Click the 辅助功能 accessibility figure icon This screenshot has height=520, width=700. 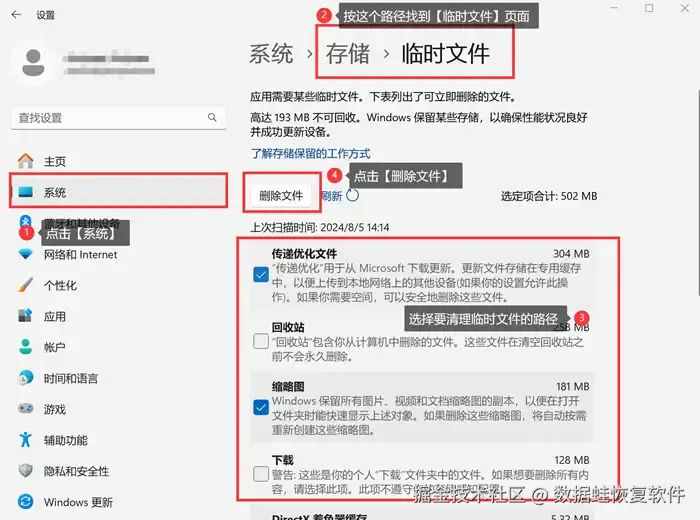(x=25, y=440)
